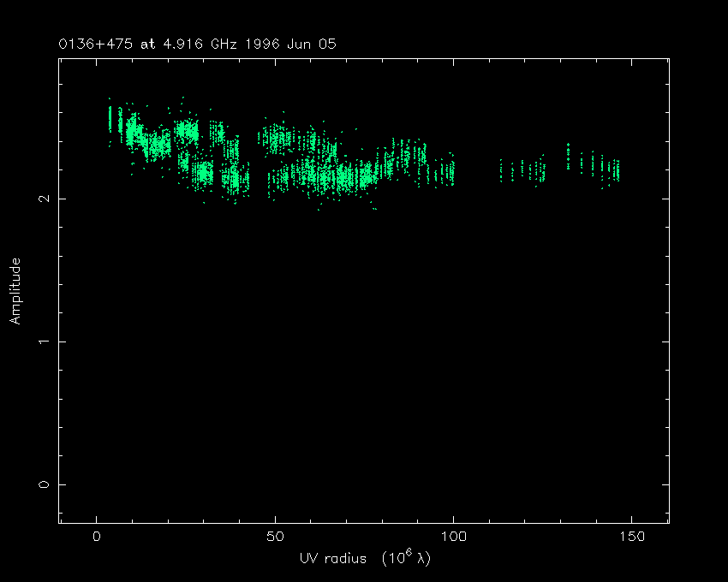Click the x-axis tick label "50"

(x=275, y=537)
